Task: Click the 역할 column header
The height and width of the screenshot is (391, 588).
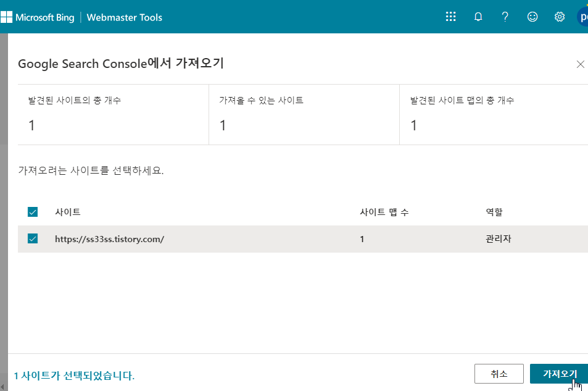Action: (494, 211)
